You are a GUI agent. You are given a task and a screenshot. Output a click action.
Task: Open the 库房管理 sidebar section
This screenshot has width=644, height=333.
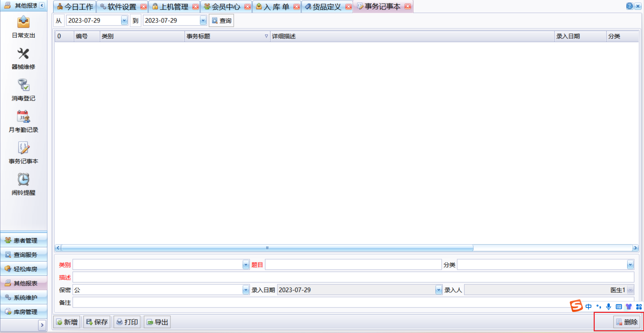[x=24, y=312]
